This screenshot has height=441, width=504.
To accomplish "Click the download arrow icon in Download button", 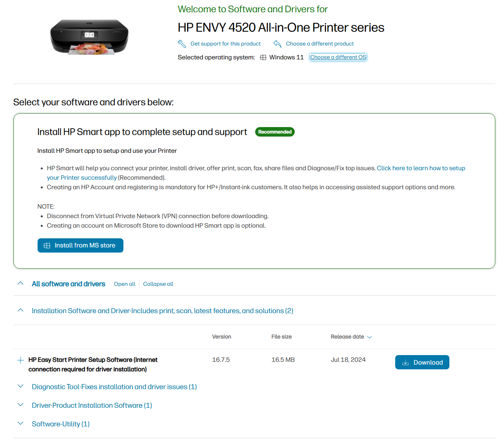I will pyautogui.click(x=405, y=363).
